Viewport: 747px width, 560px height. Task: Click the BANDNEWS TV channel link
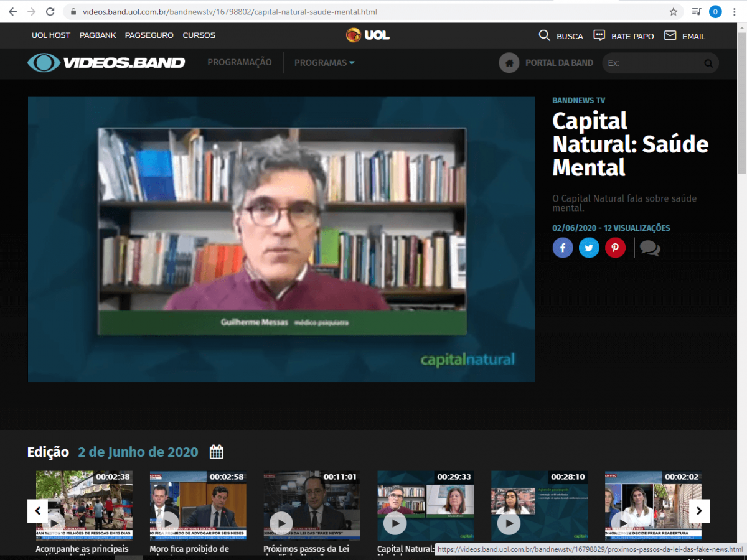(x=579, y=100)
